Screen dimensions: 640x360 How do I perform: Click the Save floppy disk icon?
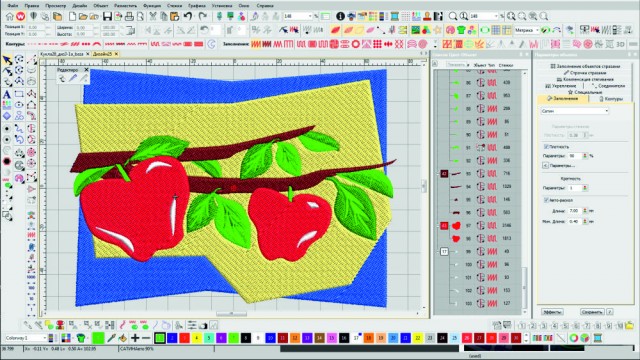pos(107,16)
